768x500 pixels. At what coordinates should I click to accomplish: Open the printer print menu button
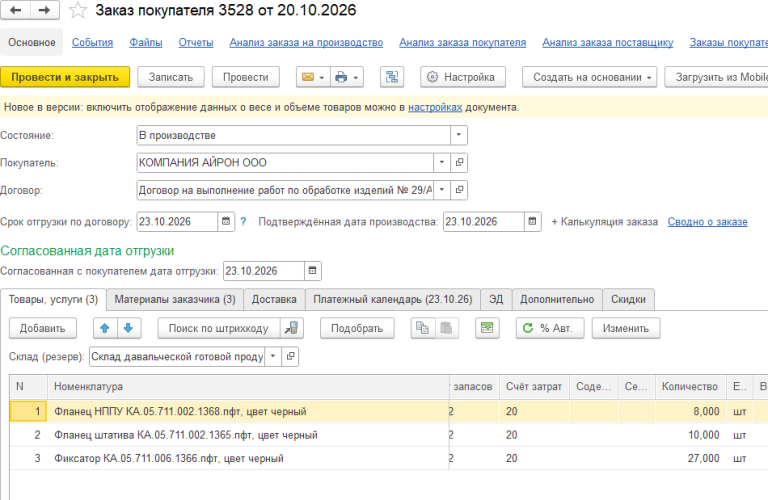(x=347, y=77)
